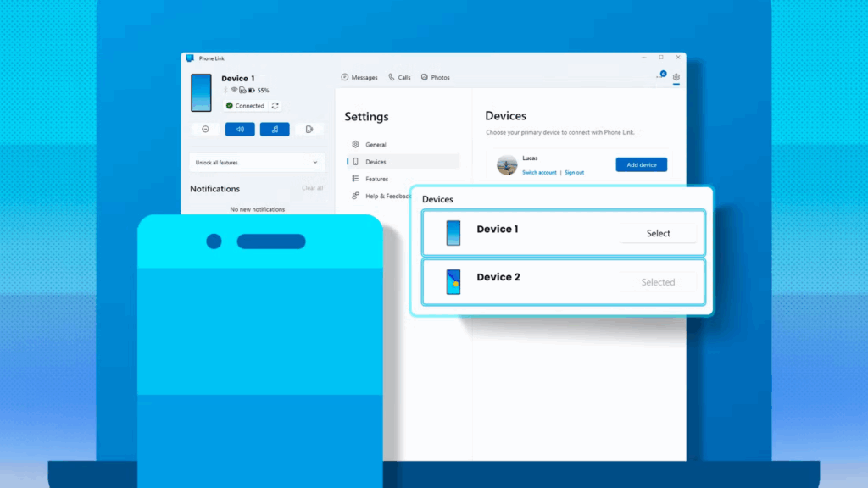Expand the Unlock all features dropdown
Screen dimensions: 868x488
coord(257,163)
